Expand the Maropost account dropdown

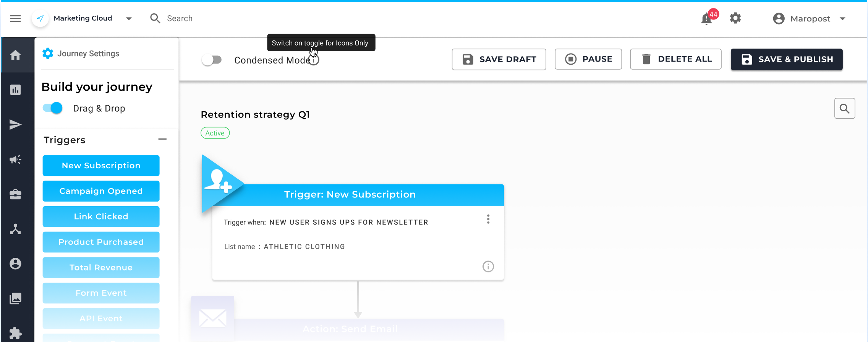coord(842,19)
